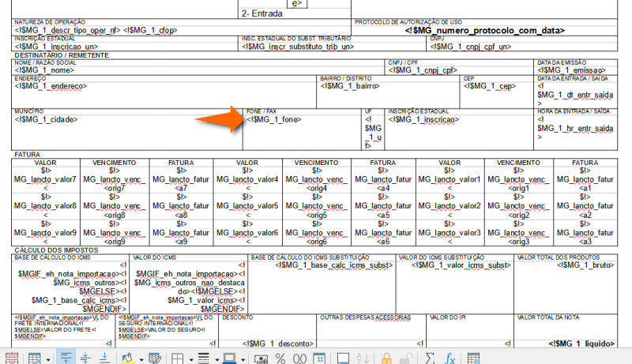
Task: Click the '2- Entrada' text
Action: point(262,13)
